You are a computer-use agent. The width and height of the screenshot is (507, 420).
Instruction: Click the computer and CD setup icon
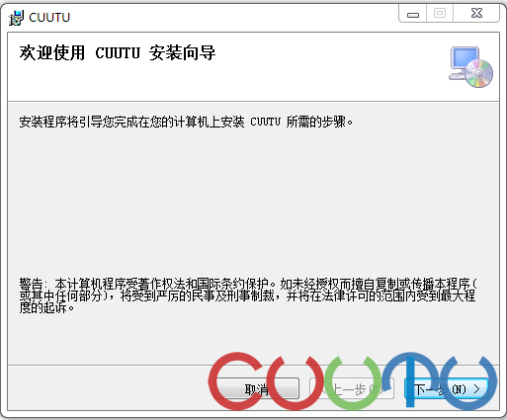470,67
